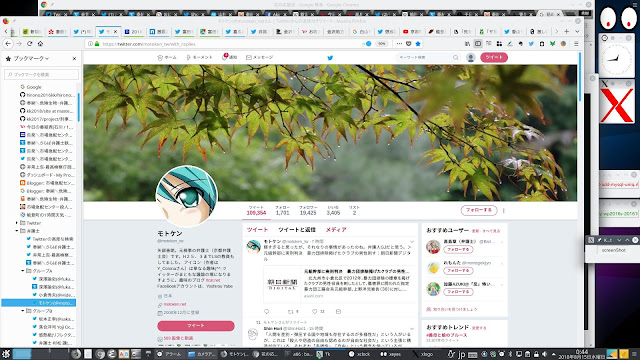
Task: Follow the second suggested user
Action: (x=458, y=271)
